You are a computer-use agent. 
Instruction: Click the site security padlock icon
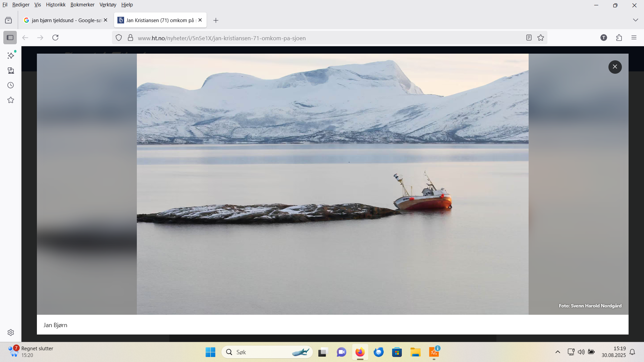tap(130, 38)
